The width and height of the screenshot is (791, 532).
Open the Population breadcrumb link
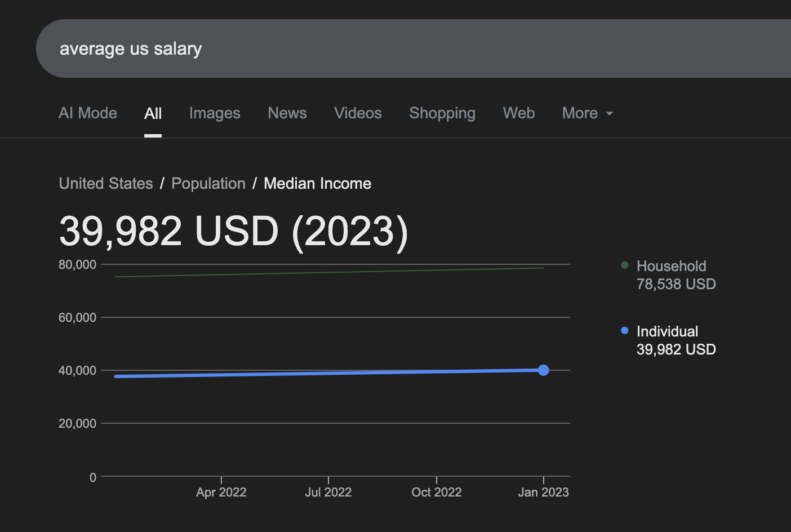[208, 184]
